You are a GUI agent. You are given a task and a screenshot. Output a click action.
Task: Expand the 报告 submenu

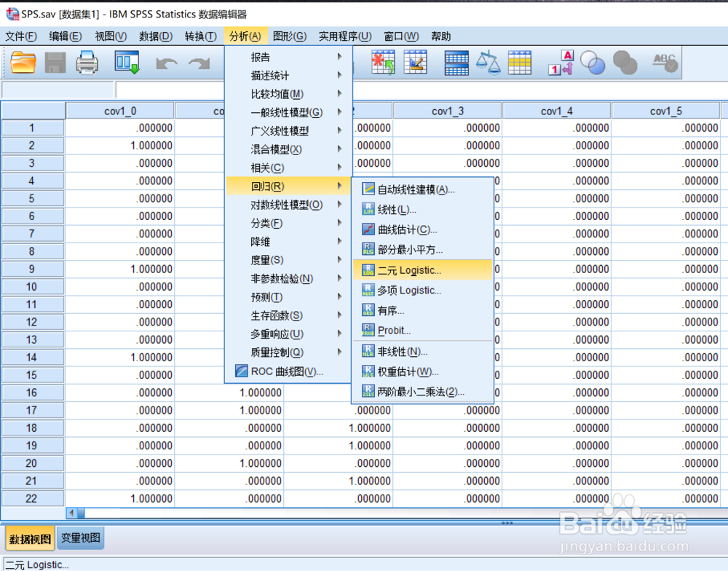288,57
